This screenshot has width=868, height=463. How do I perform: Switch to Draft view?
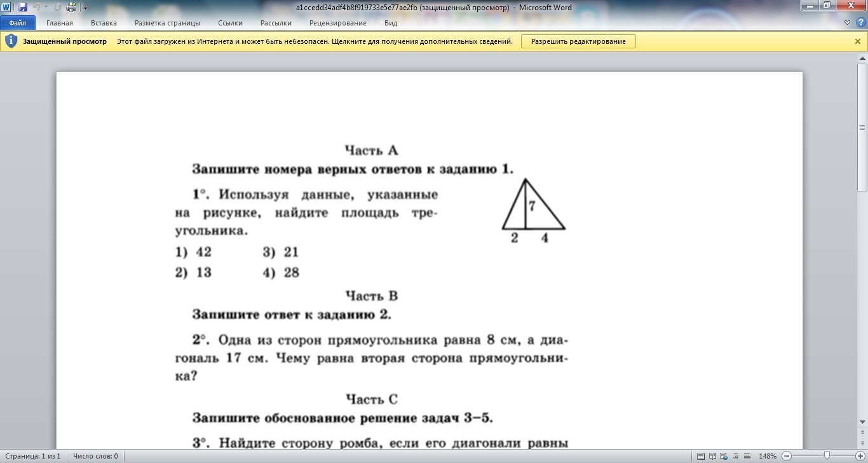(x=747, y=456)
